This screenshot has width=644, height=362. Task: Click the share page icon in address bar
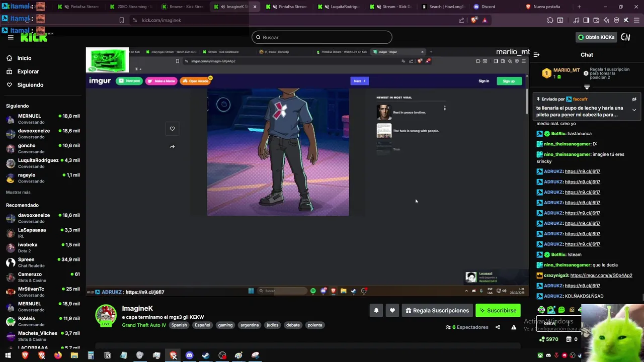pos(461,20)
